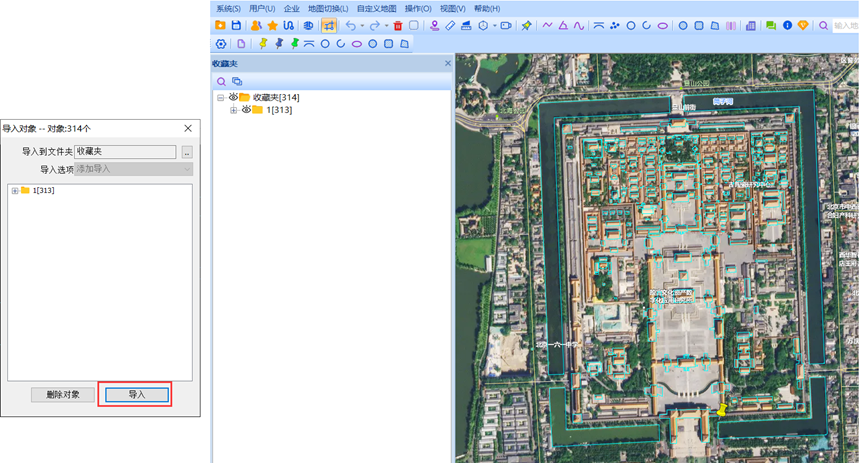The height and width of the screenshot is (463, 861).
Task: Select the blue scattered dots tool
Action: pyautogui.click(x=614, y=25)
